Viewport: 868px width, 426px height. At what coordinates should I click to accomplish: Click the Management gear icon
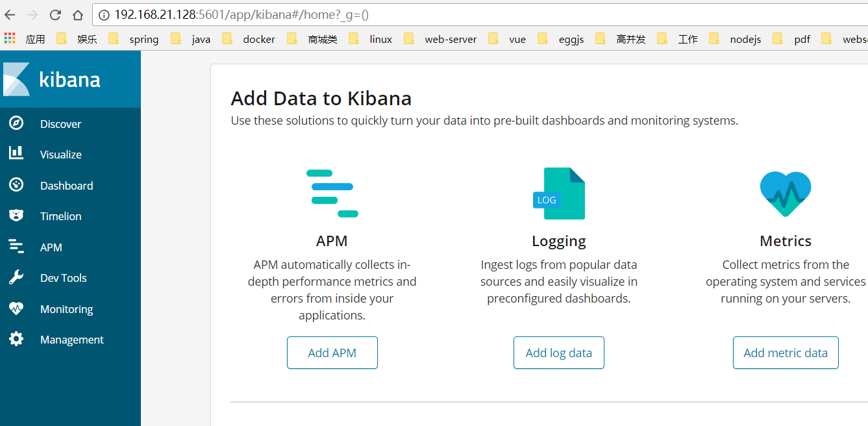(16, 339)
